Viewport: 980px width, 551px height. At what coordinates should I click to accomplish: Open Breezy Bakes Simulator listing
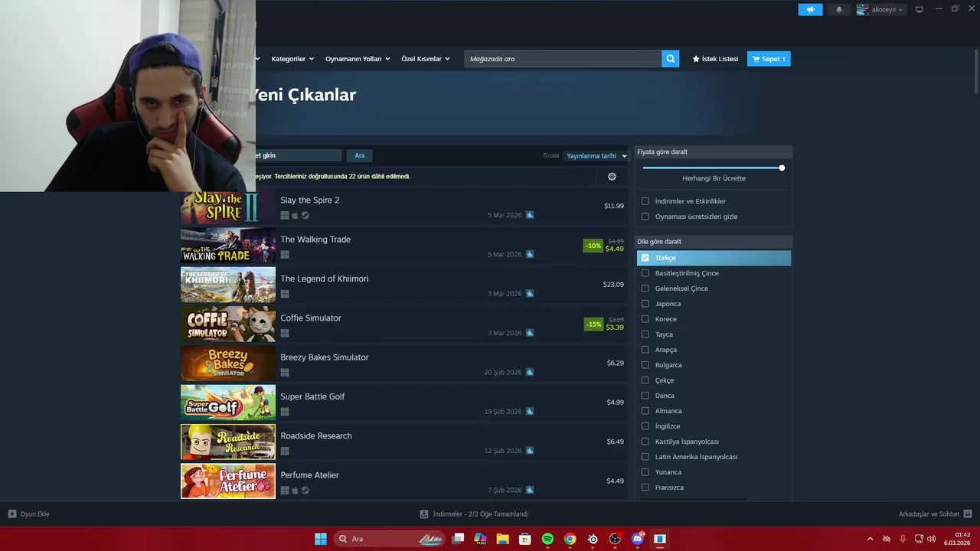pyautogui.click(x=403, y=364)
